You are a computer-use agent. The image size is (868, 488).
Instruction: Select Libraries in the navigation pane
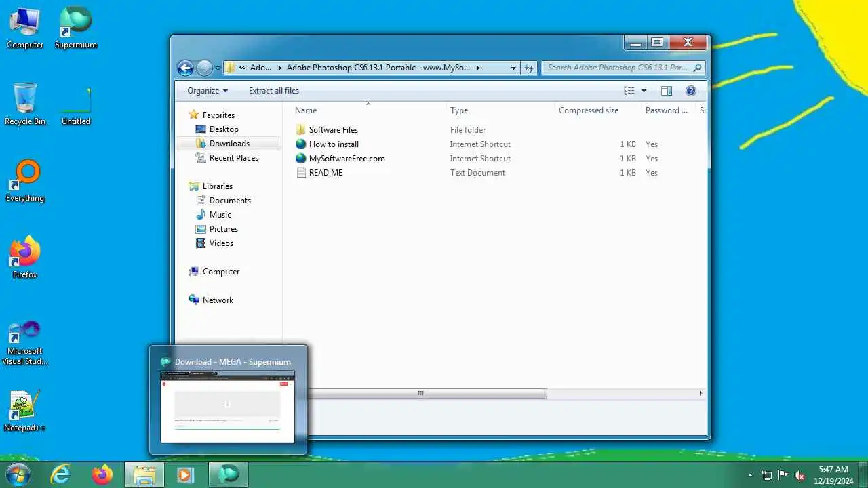point(218,186)
